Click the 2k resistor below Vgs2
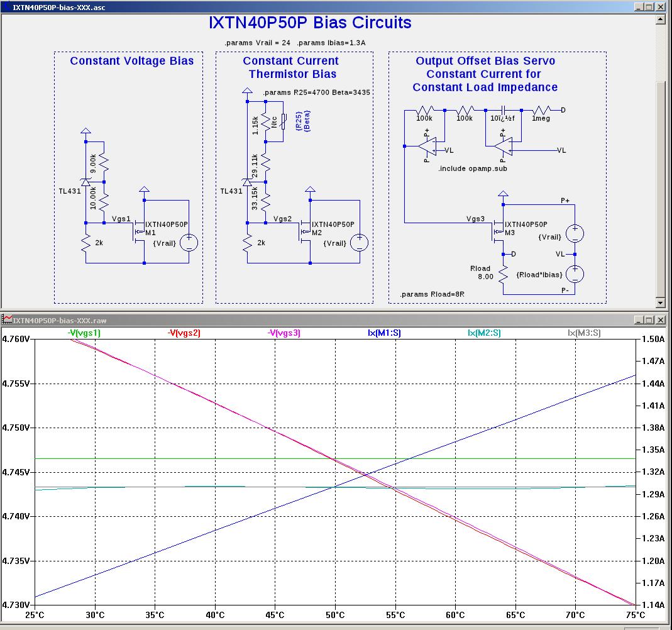 pos(247,243)
